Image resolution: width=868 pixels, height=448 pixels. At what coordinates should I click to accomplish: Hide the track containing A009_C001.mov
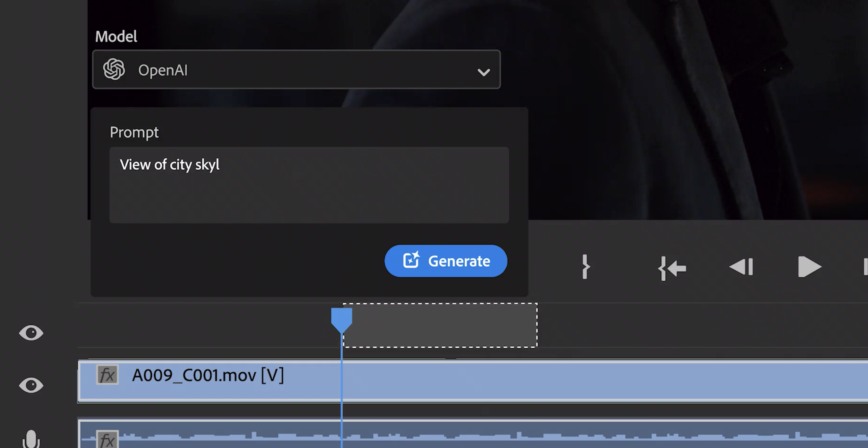(x=31, y=385)
